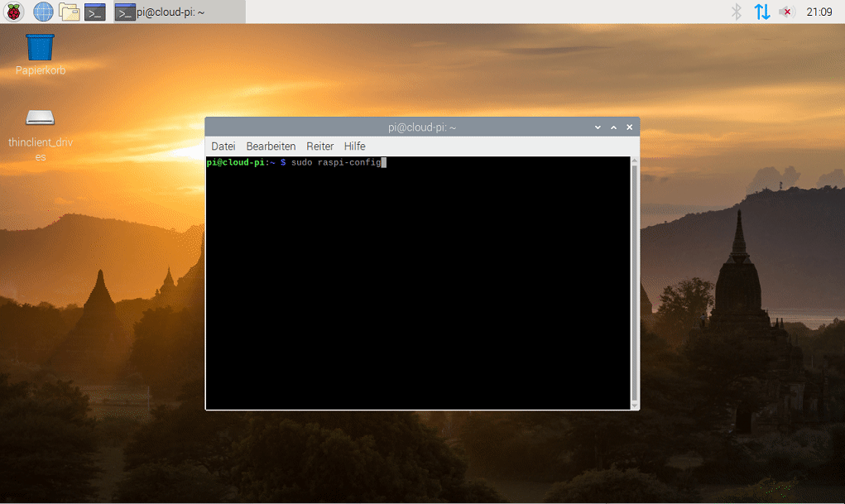The image size is (845, 504).
Task: Open the Bearbeiten menu
Action: point(271,146)
